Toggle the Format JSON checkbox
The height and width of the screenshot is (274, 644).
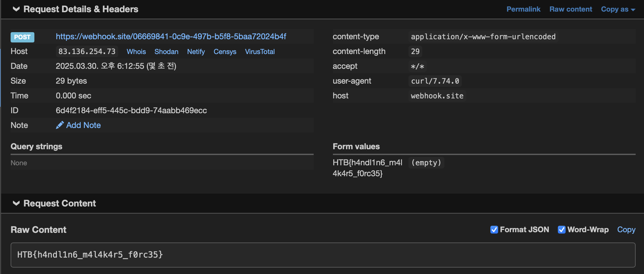494,230
